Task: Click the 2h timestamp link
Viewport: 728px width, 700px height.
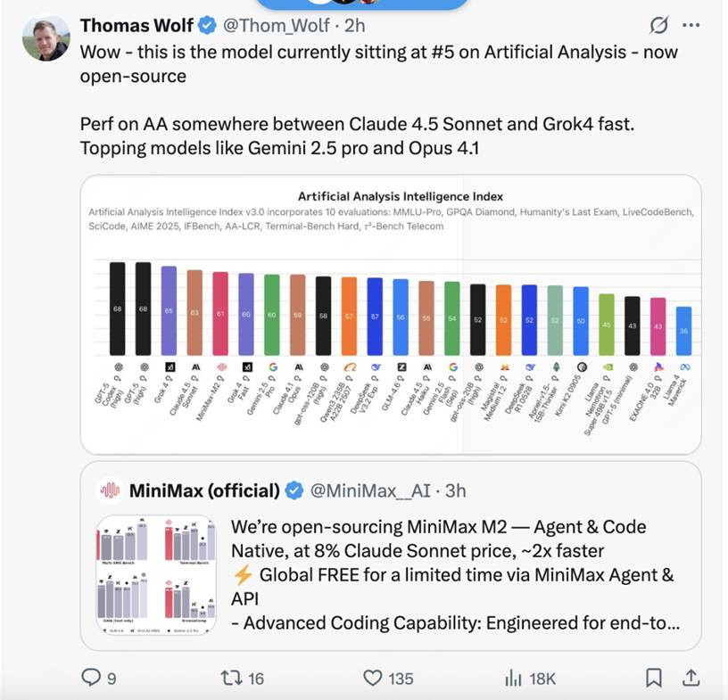Action: pyautogui.click(x=355, y=26)
